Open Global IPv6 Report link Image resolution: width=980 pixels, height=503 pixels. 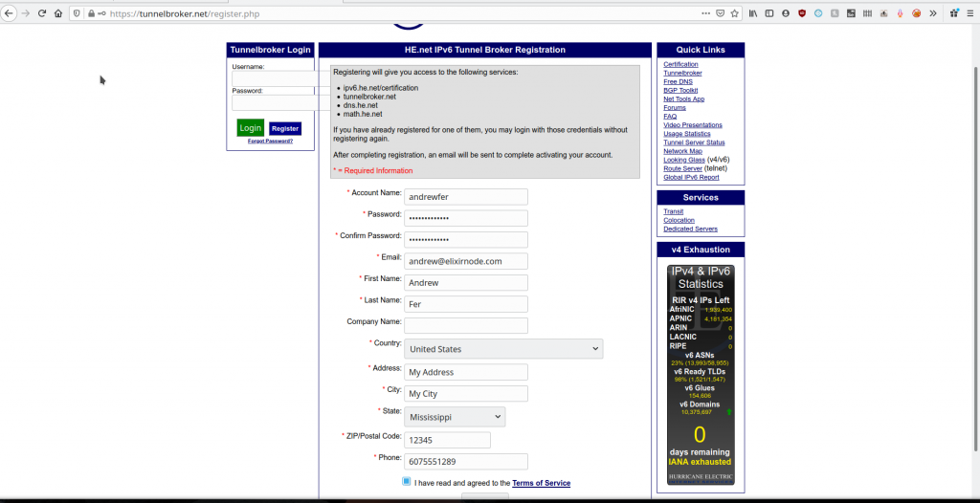(x=691, y=178)
